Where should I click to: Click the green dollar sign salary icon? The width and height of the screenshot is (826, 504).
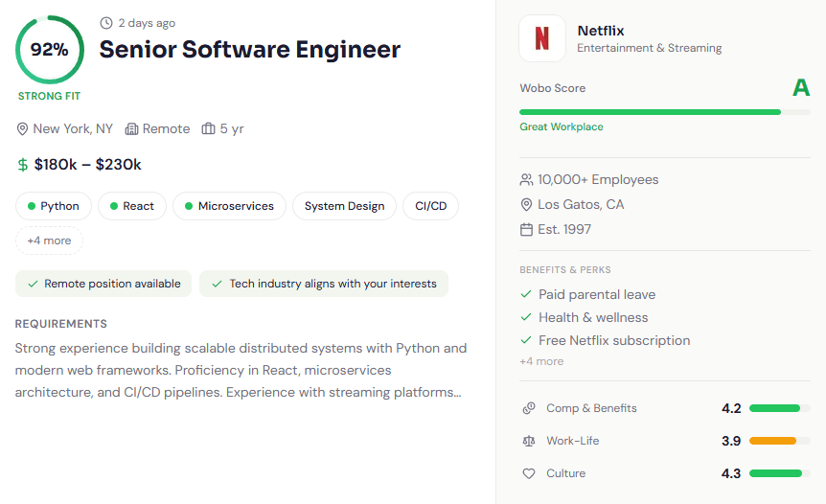(23, 165)
